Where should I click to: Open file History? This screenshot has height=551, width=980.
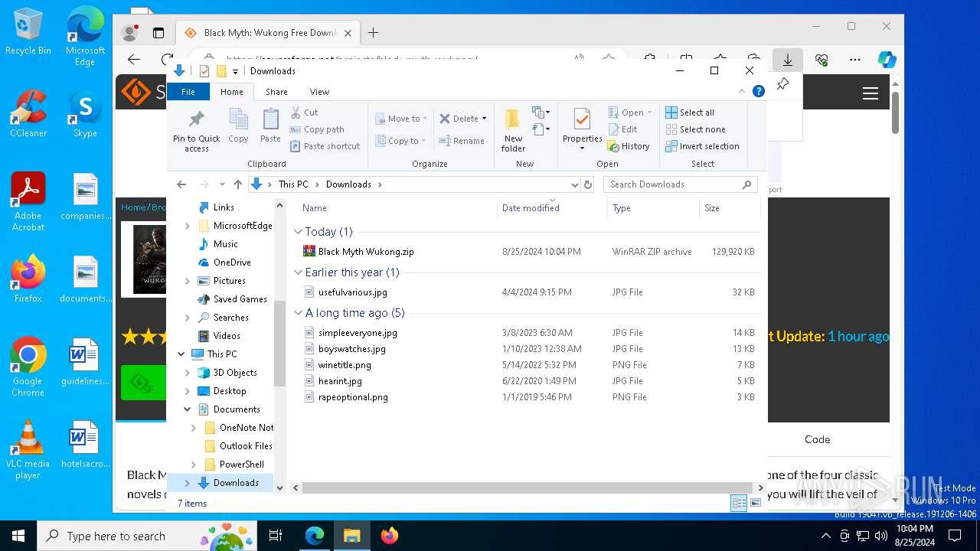tap(629, 146)
